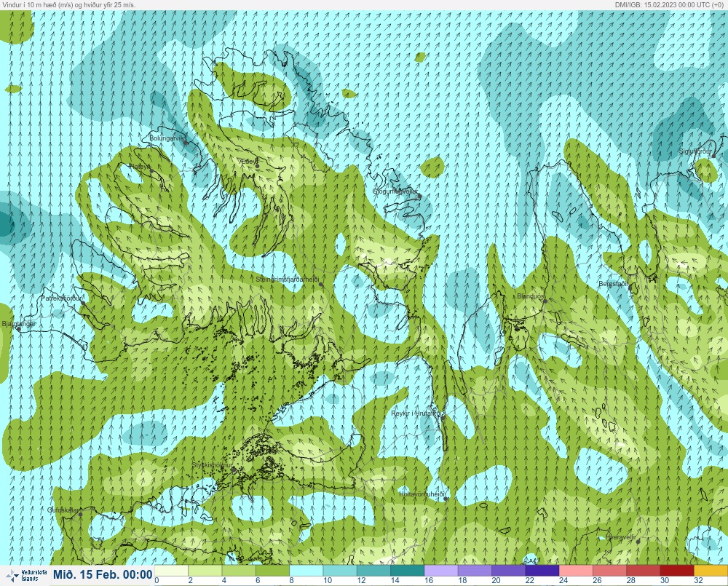The image size is (728, 586).
Task: Select the Flateyri station label
Action: (x=140, y=166)
